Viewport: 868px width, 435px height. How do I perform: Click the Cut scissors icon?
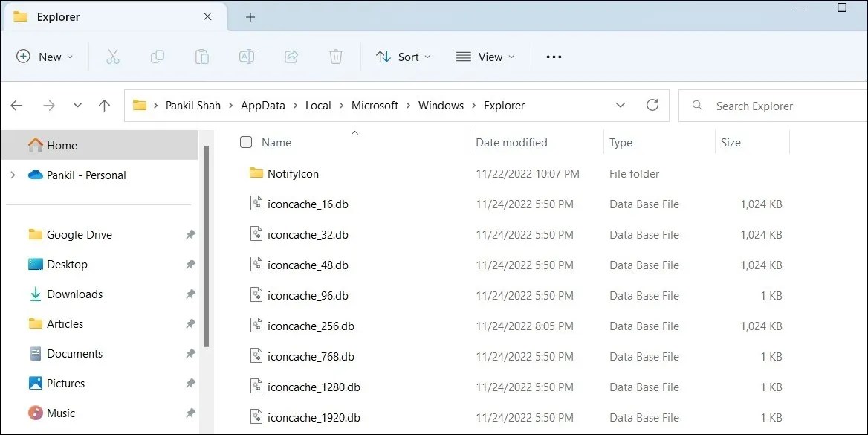tap(113, 57)
